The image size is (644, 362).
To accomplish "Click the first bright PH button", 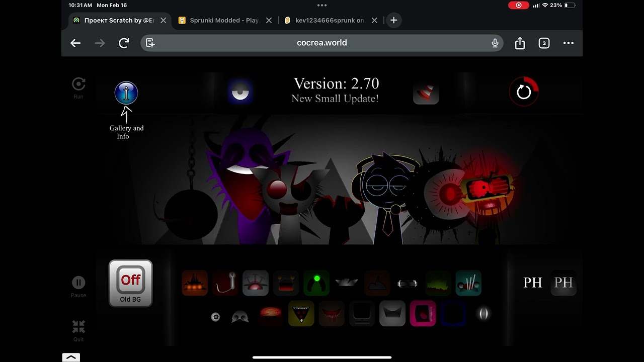I will [533, 283].
